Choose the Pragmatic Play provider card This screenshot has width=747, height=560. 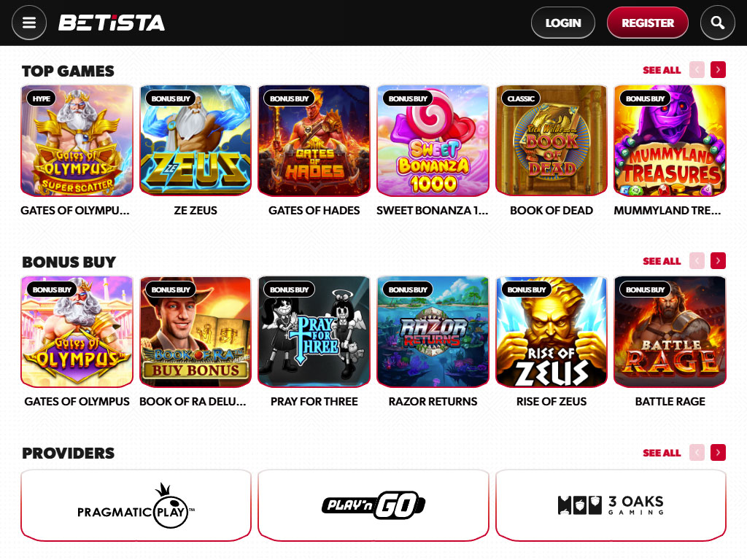[136, 505]
